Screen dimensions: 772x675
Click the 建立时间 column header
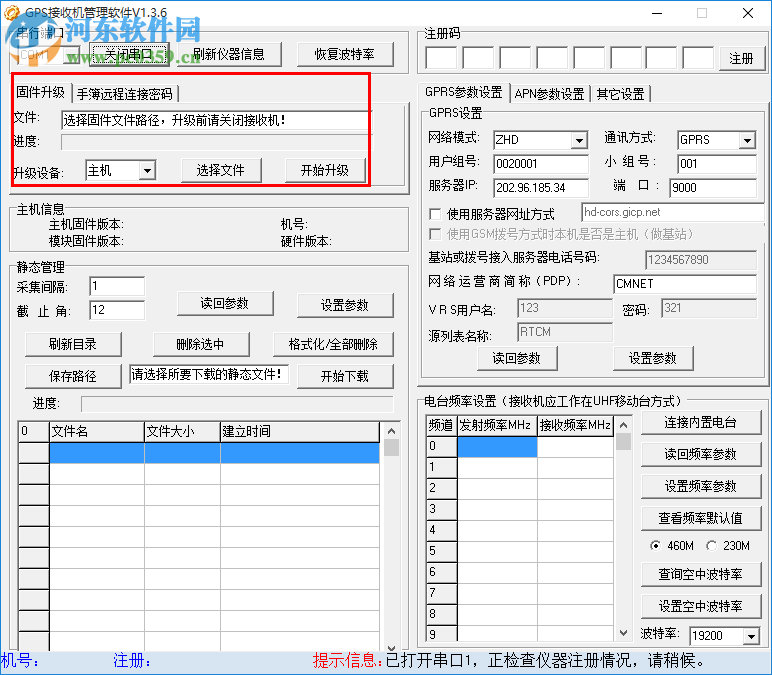pyautogui.click(x=300, y=432)
